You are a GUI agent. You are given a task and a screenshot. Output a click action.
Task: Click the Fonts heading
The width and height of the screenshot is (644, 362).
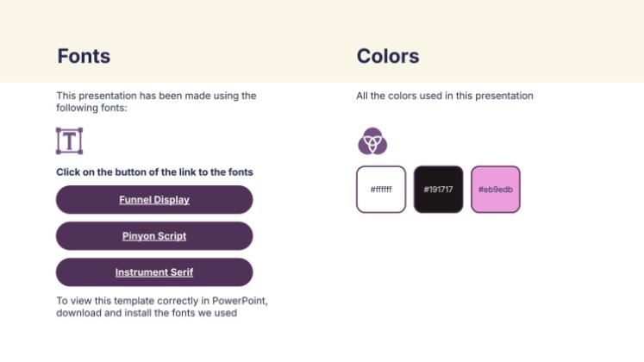tap(84, 57)
